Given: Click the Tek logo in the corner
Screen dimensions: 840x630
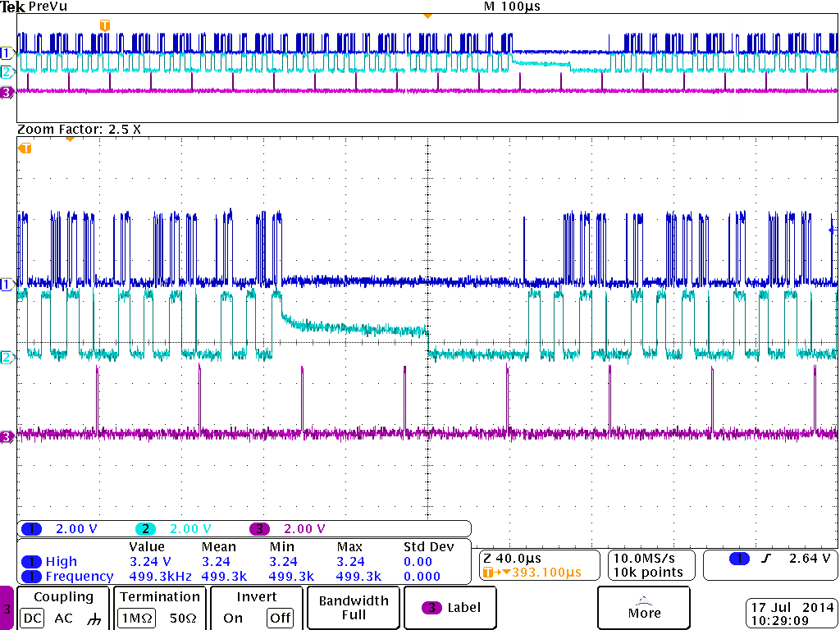Looking at the screenshot, I should (x=13, y=7).
